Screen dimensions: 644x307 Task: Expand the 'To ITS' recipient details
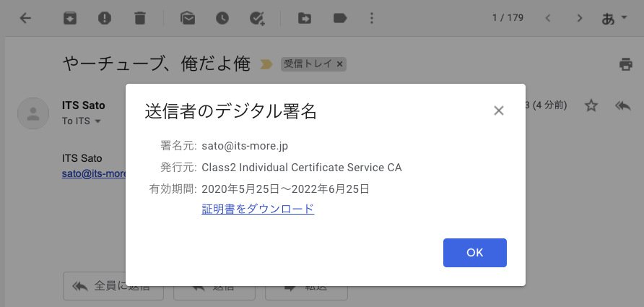pyautogui.click(x=97, y=121)
